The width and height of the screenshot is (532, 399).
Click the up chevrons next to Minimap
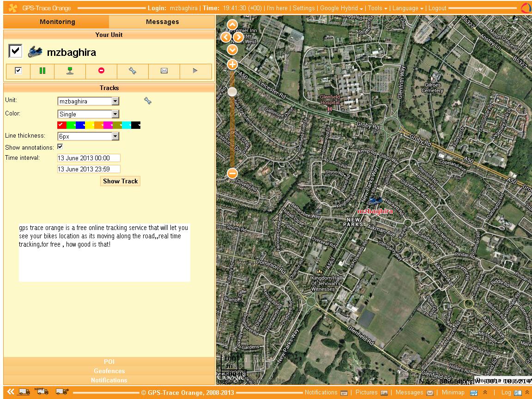pyautogui.click(x=485, y=392)
